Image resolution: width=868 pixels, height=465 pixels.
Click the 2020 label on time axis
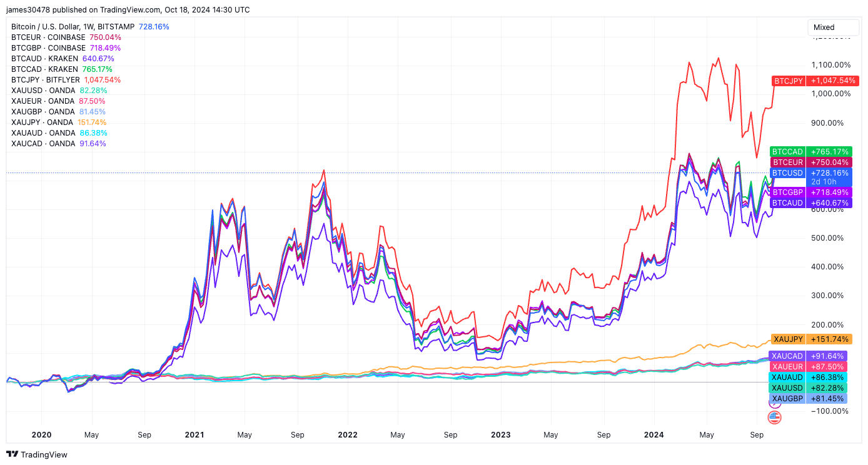pos(41,435)
